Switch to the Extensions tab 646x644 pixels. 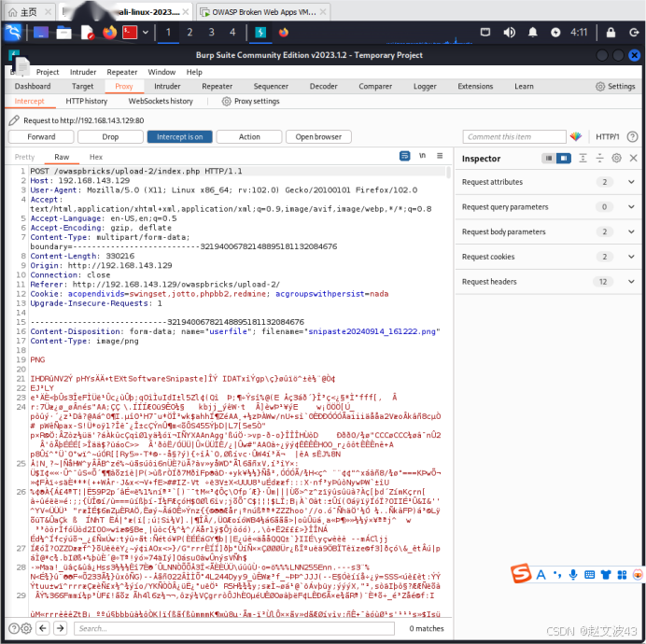(475, 86)
